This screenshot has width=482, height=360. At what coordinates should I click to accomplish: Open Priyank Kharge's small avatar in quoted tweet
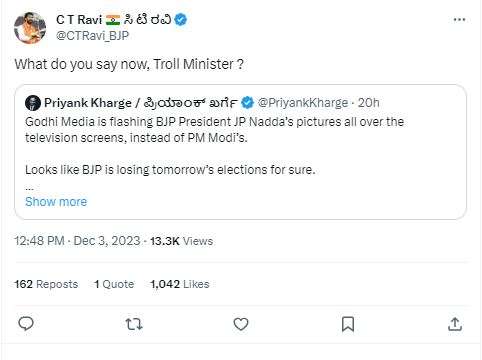click(33, 103)
